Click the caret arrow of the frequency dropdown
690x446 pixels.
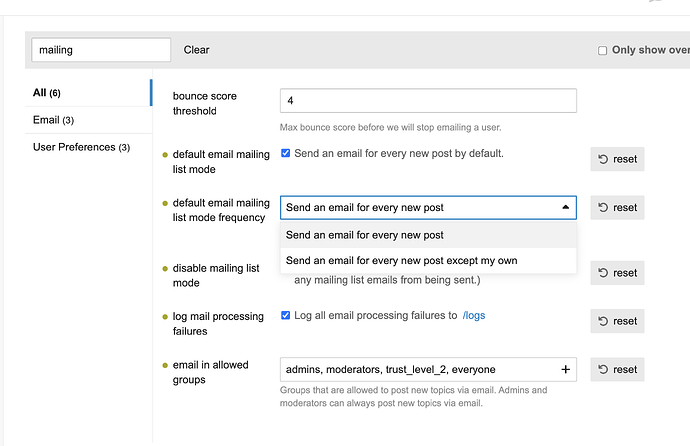(565, 207)
